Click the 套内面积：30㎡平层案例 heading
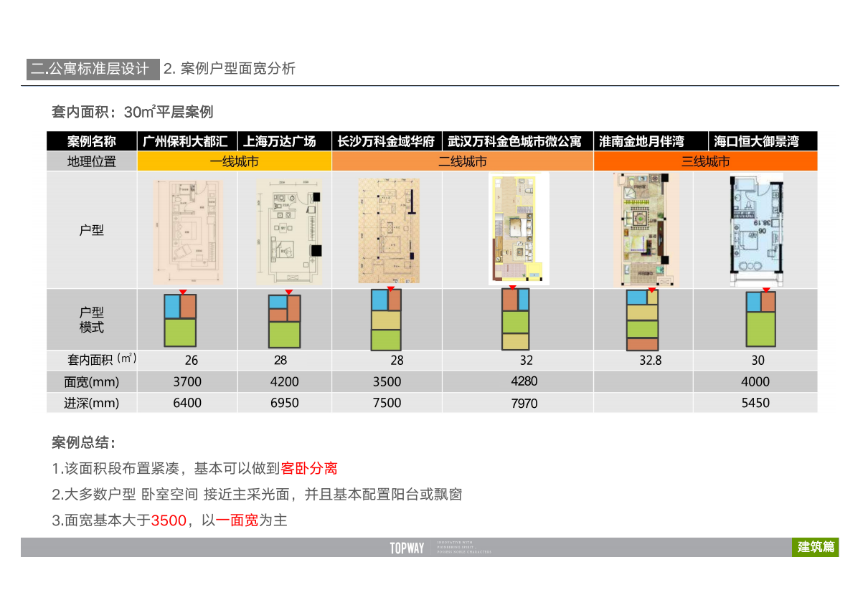This screenshot has height=605, width=868. pyautogui.click(x=133, y=112)
